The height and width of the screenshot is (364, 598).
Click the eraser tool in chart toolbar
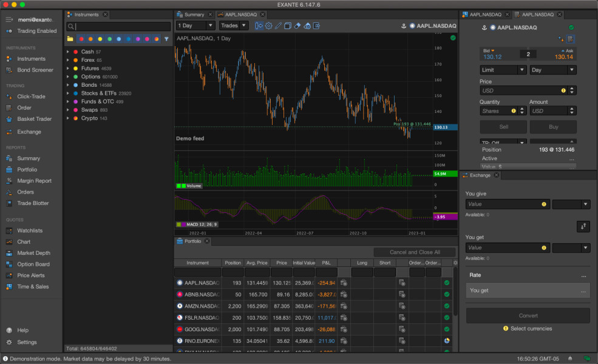click(297, 25)
